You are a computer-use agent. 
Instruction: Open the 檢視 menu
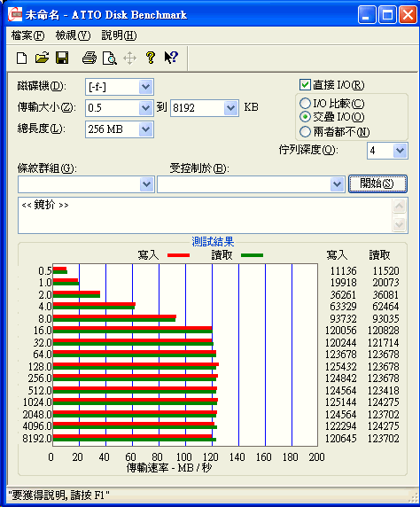(73, 35)
